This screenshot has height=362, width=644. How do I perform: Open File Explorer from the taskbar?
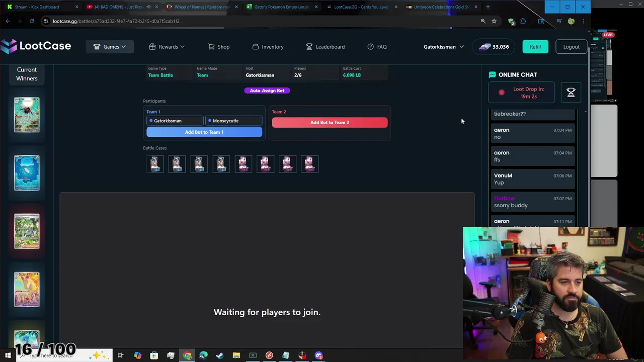pyautogui.click(x=236, y=355)
